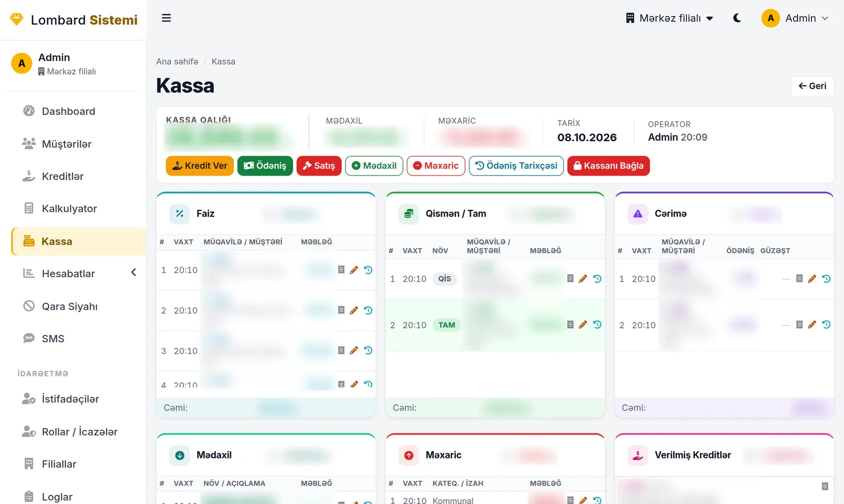Screen dimensions: 844x504
Task: Open Dashboard in the sidebar
Action: click(x=79, y=111)
